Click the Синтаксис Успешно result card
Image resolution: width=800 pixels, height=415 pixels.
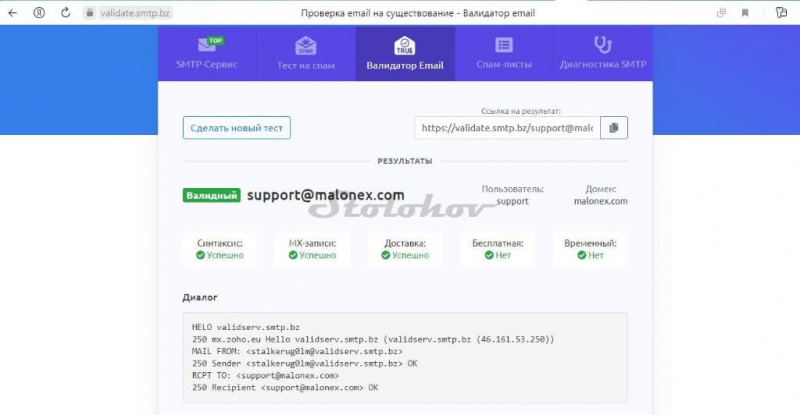(x=220, y=249)
